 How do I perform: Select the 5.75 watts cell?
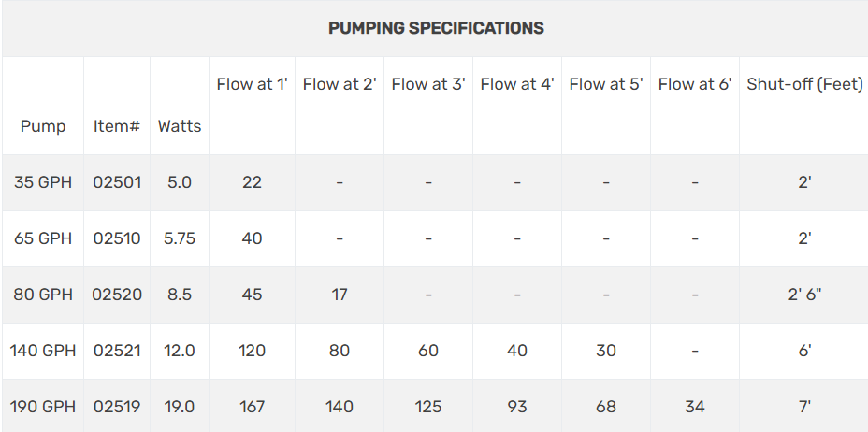[x=180, y=238]
